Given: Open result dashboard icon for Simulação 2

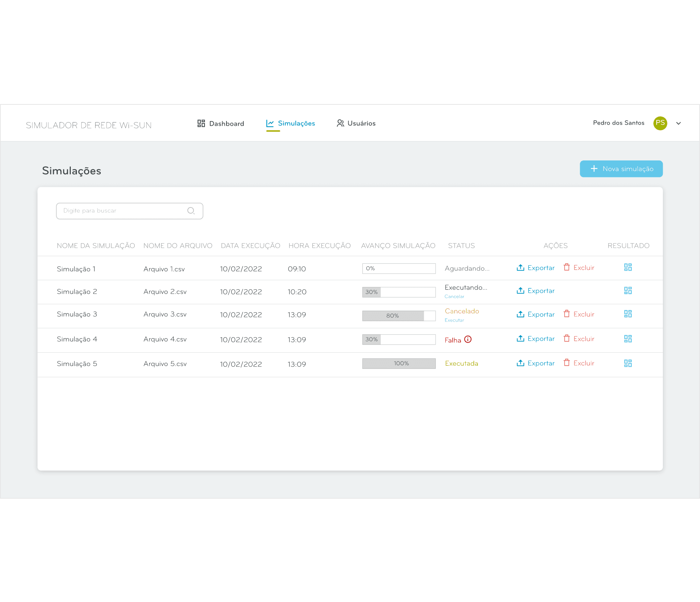Looking at the screenshot, I should pos(628,291).
